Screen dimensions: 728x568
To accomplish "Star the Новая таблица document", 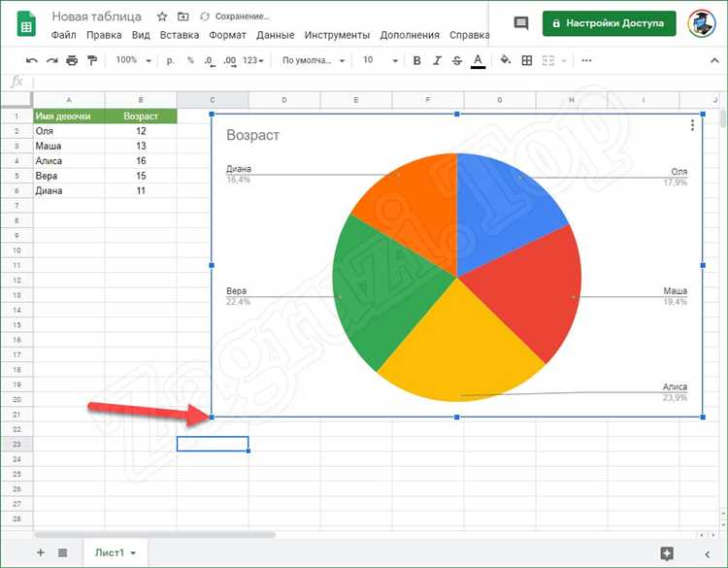I will pos(162,17).
